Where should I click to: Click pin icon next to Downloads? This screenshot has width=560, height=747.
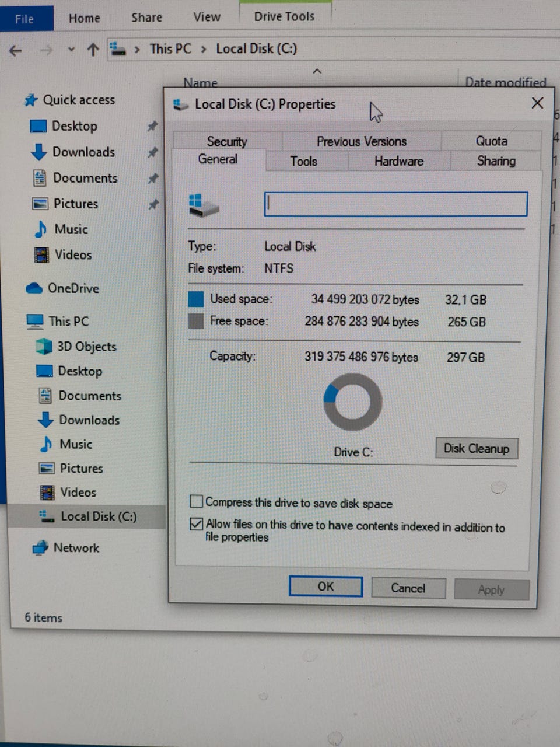click(x=153, y=152)
